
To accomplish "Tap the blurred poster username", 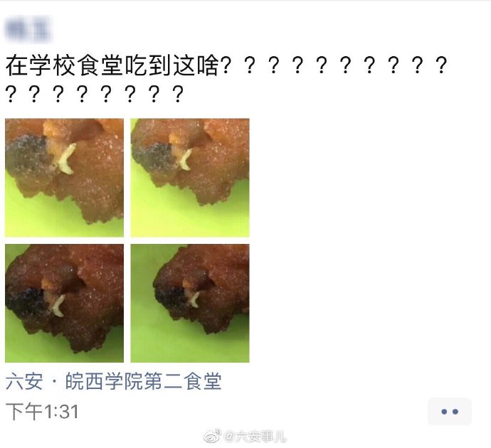I will (x=28, y=30).
